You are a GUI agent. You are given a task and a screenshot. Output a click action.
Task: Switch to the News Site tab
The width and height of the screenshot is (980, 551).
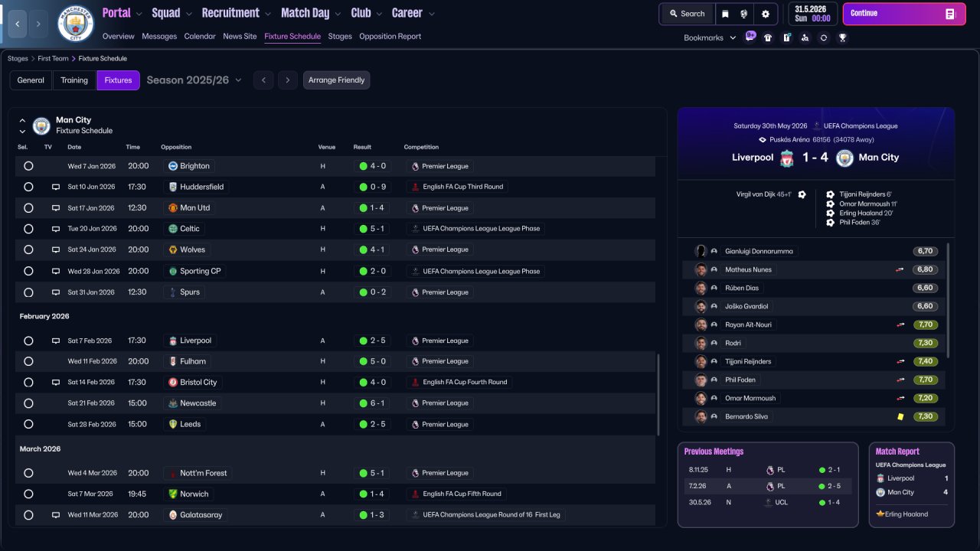pos(240,37)
